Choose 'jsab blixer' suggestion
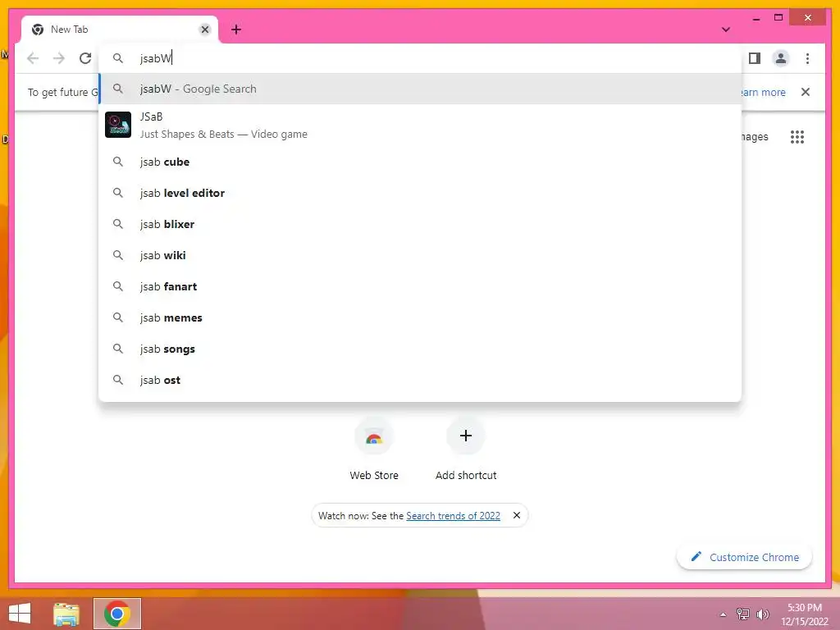Viewport: 840px width, 630px height. tap(420, 224)
